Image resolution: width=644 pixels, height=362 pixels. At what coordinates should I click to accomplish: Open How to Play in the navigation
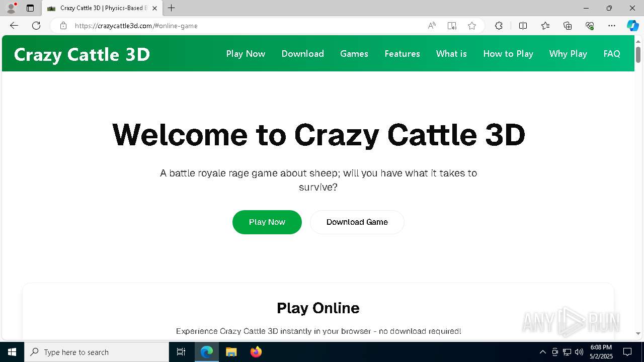pyautogui.click(x=508, y=54)
